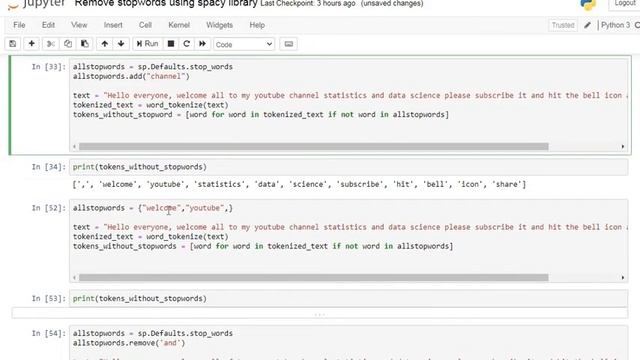Click left scroll arrow in cell 33

click(74, 147)
